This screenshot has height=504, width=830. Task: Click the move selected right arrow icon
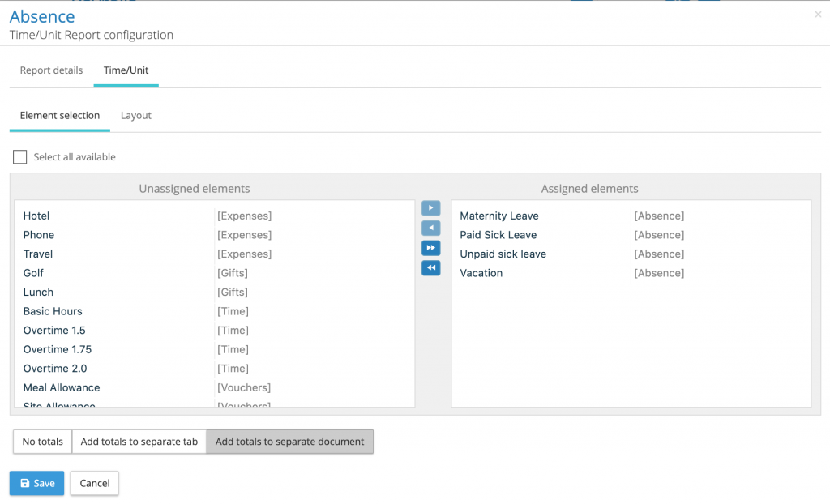coord(430,208)
